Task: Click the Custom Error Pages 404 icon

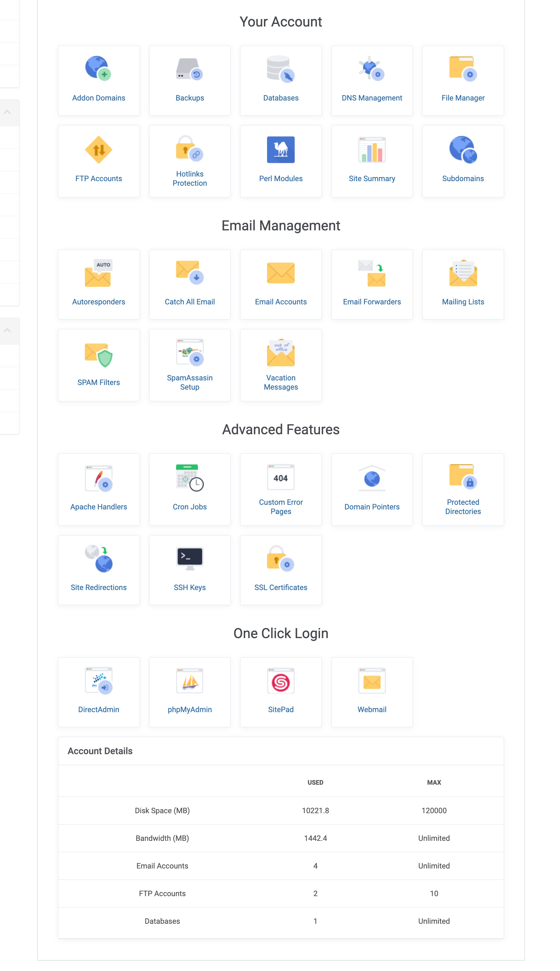Action: tap(280, 477)
